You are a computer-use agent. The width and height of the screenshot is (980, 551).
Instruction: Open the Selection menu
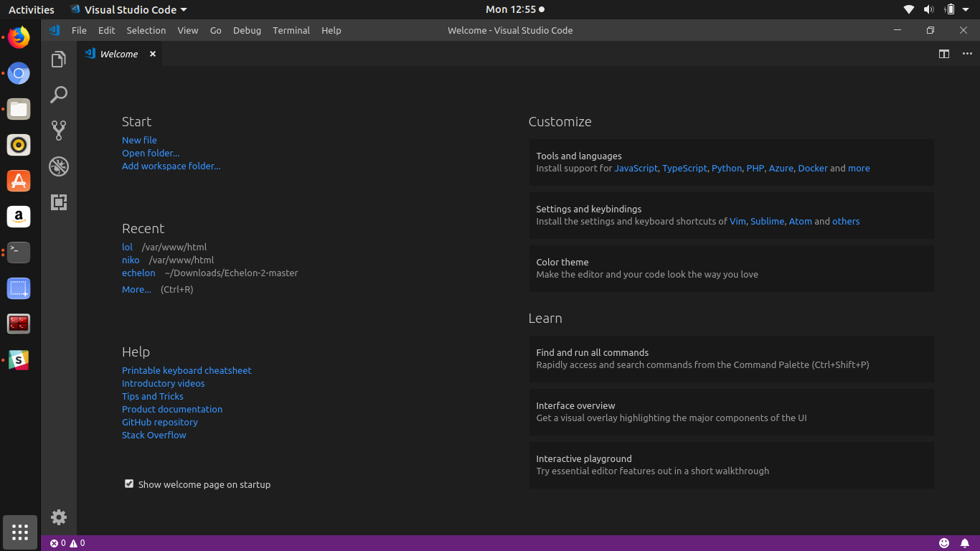(x=146, y=30)
